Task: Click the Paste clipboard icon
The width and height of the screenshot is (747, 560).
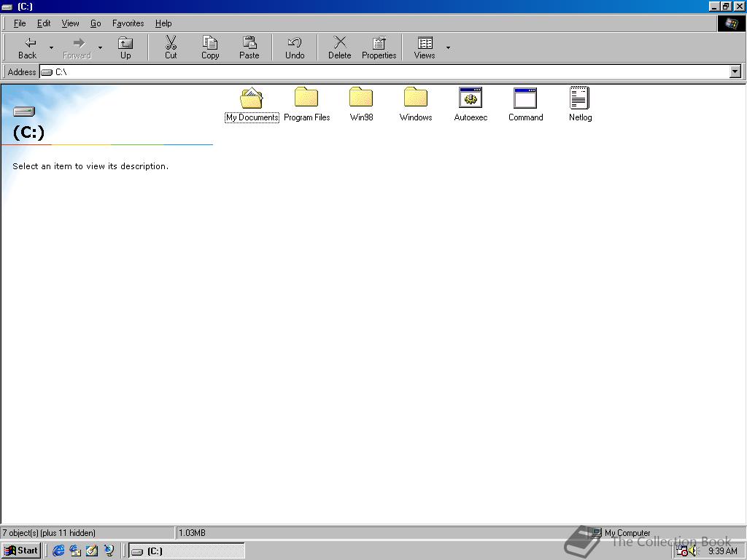Action: point(249,47)
